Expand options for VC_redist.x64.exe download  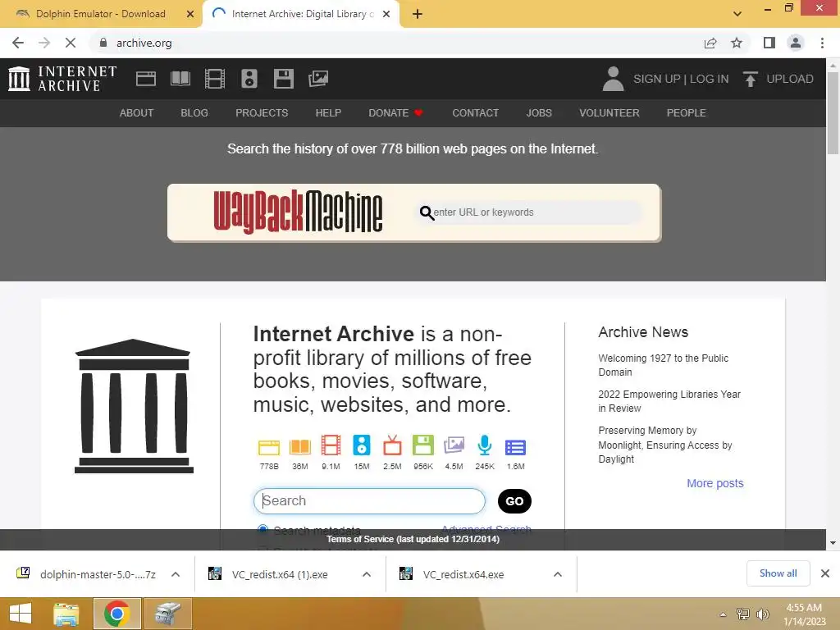coord(558,574)
